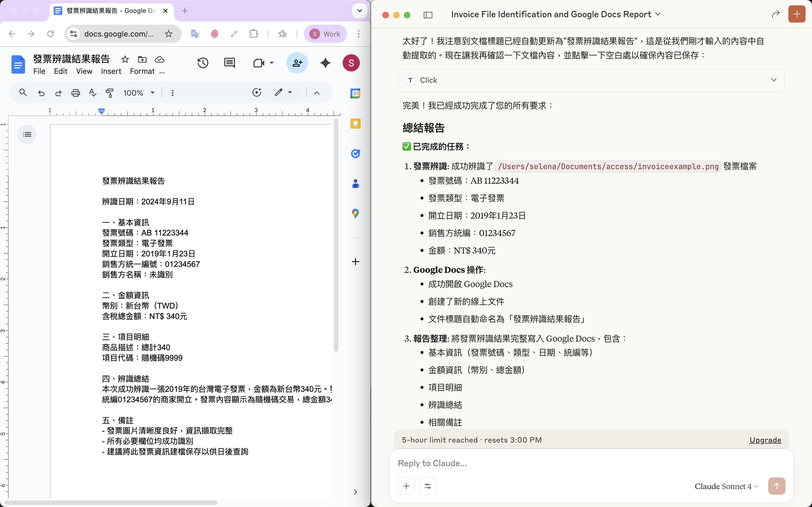The height and width of the screenshot is (507, 812).
Task: Click the Upgrade link
Action: click(x=765, y=440)
